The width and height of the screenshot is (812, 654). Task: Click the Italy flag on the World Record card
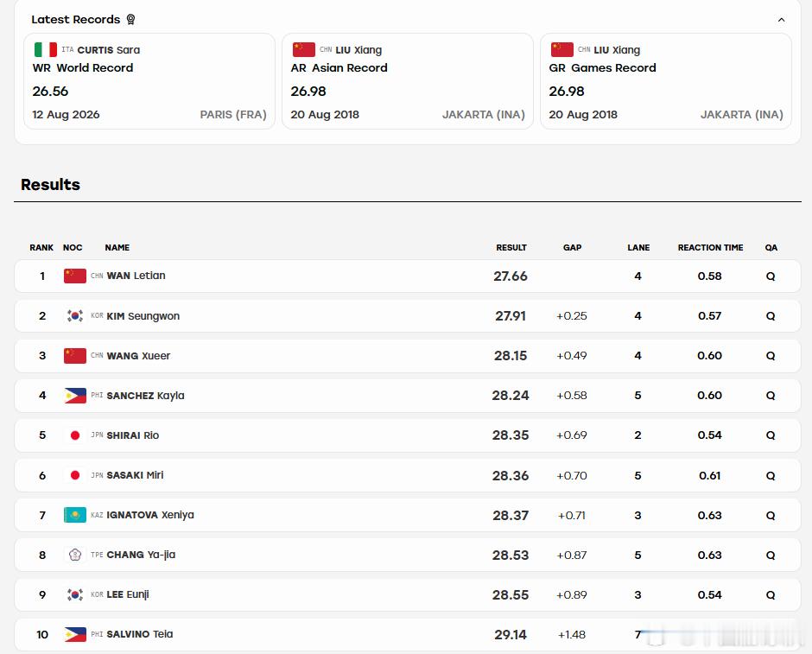[x=46, y=50]
